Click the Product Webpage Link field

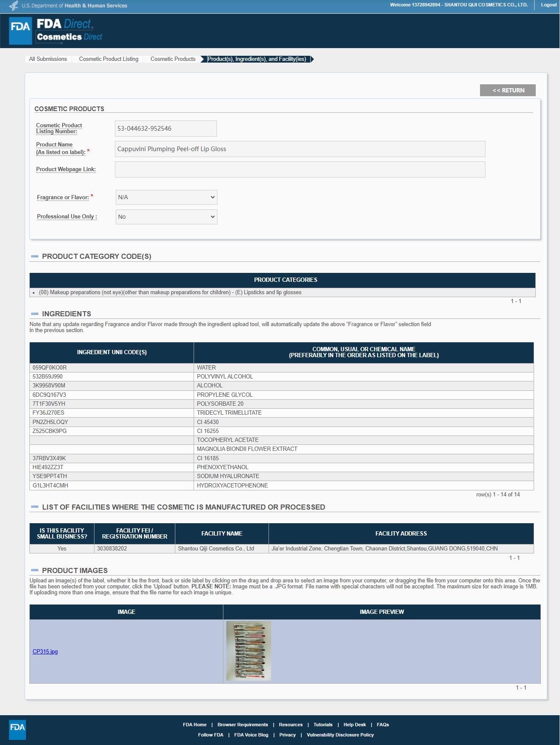tap(300, 169)
